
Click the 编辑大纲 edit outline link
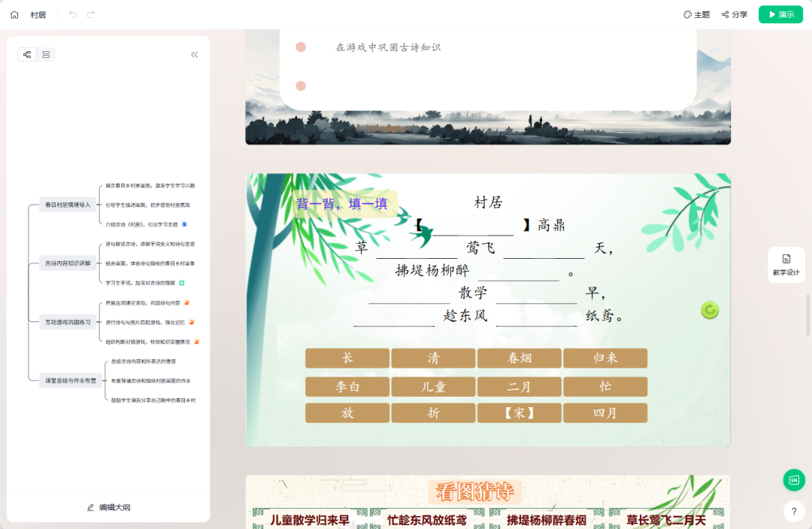[108, 507]
